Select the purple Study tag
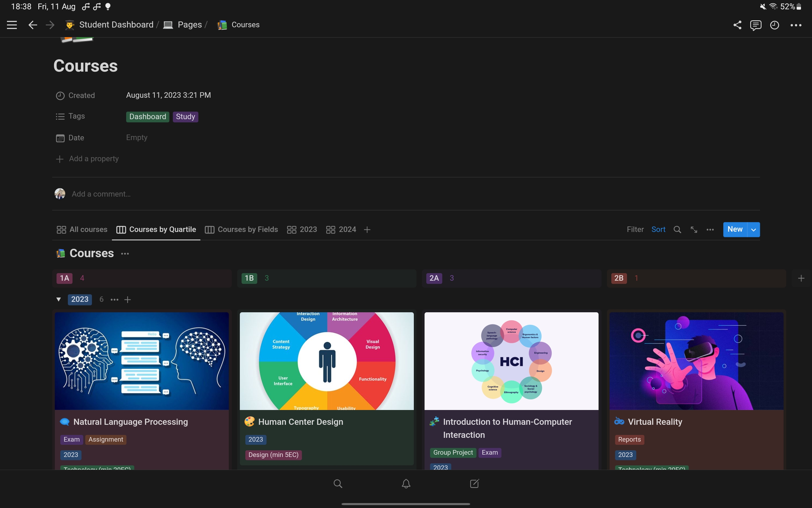The height and width of the screenshot is (508, 812). coord(185,117)
